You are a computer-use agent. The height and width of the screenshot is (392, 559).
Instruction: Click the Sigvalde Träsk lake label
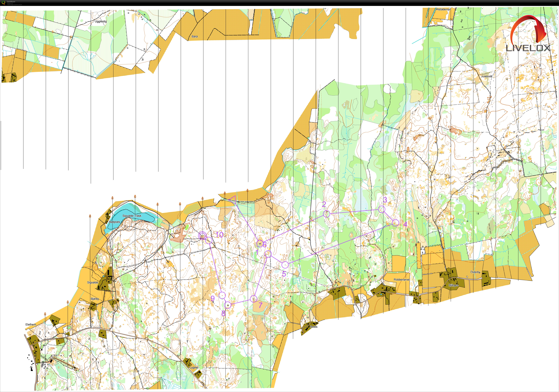pos(132,216)
